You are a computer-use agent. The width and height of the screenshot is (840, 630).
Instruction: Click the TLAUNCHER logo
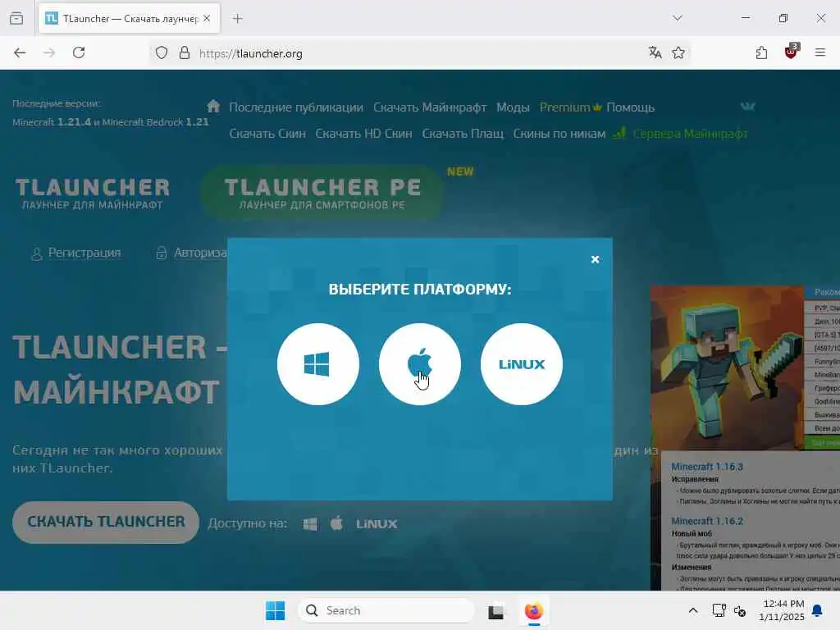[x=92, y=193]
